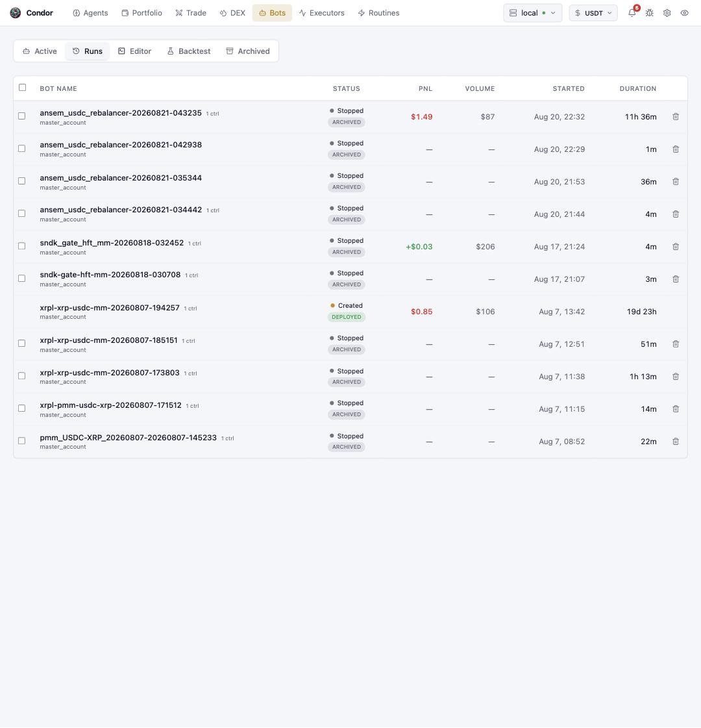Click the 19d 23h duration value
The width and height of the screenshot is (701, 728).
click(642, 312)
